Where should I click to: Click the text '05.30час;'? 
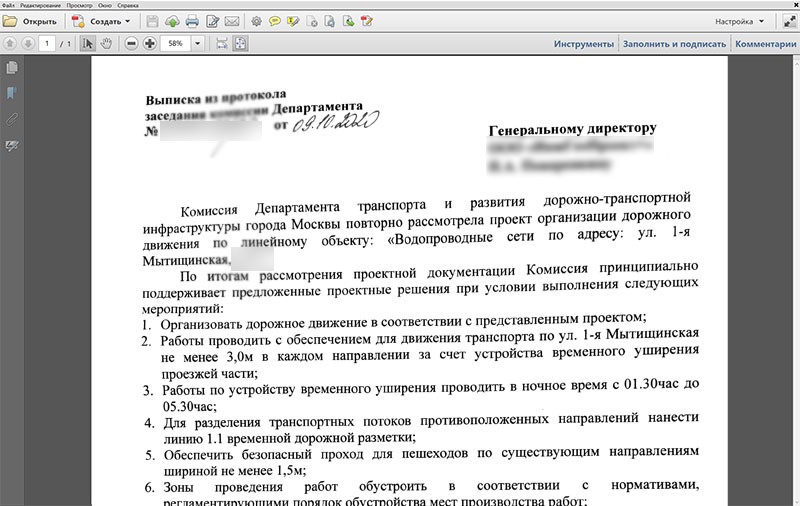coord(190,407)
